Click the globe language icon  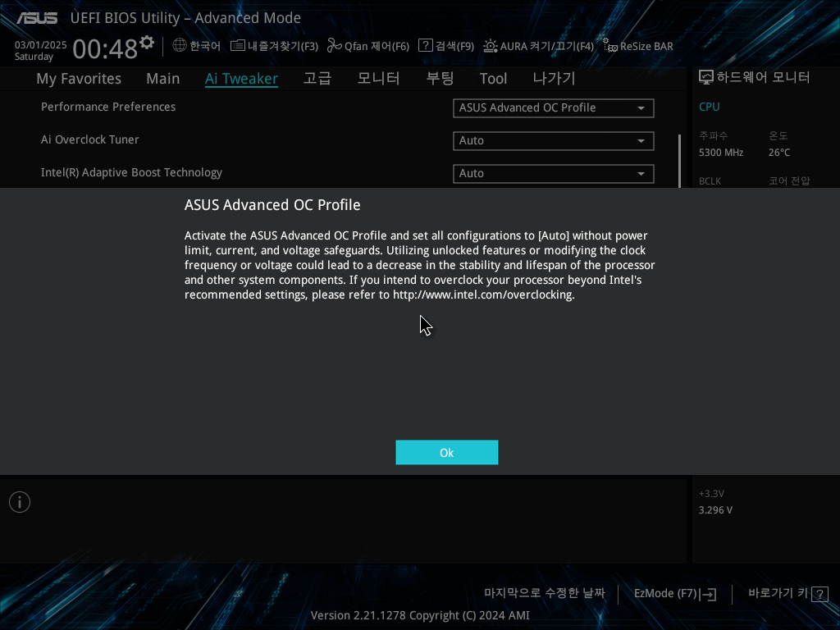click(x=180, y=46)
